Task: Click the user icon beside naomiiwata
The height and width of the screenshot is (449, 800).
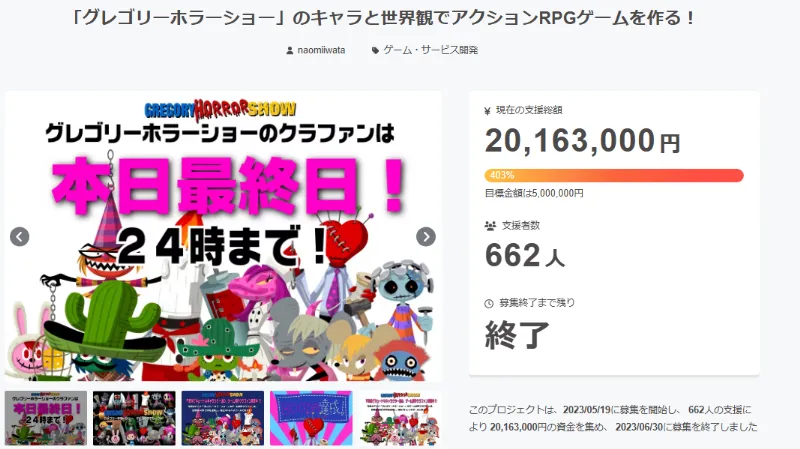Action: 290,51
